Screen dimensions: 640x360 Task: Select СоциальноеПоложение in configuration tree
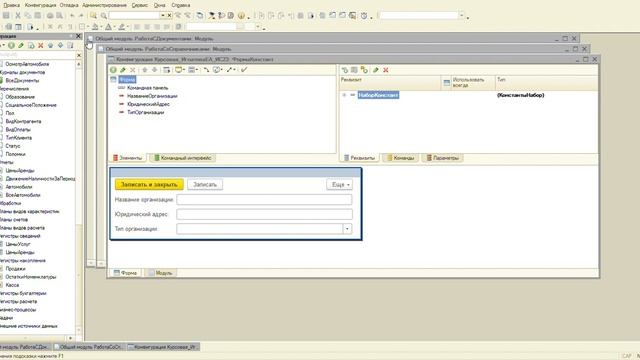[31, 105]
